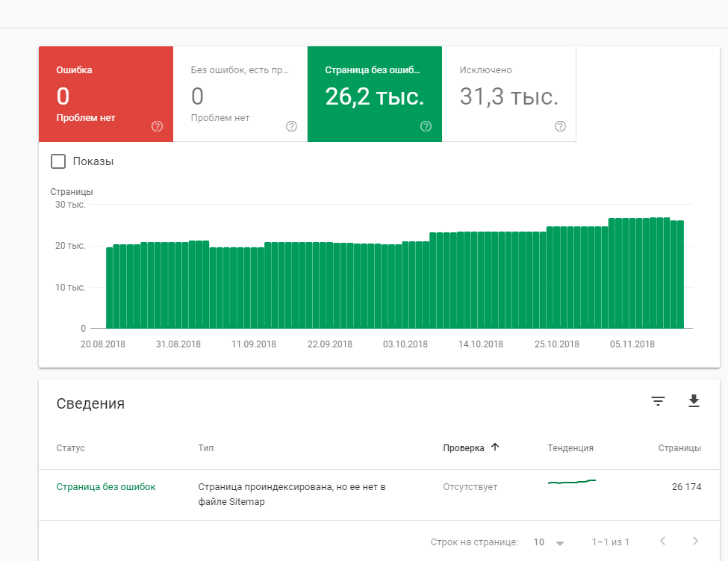Click the Проверка column header

click(x=464, y=448)
